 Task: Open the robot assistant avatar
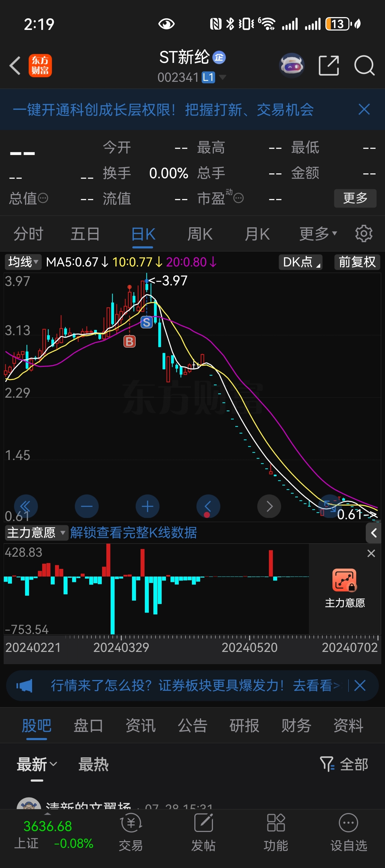[x=292, y=65]
